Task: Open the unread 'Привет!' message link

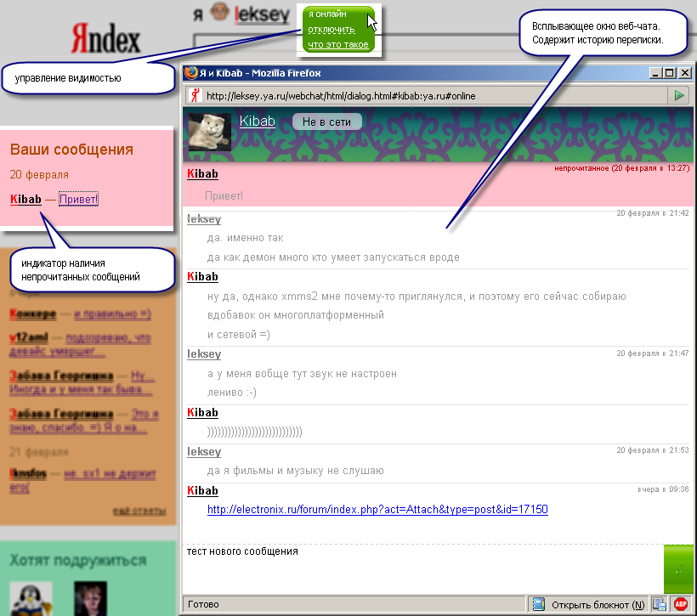Action: 78,200
